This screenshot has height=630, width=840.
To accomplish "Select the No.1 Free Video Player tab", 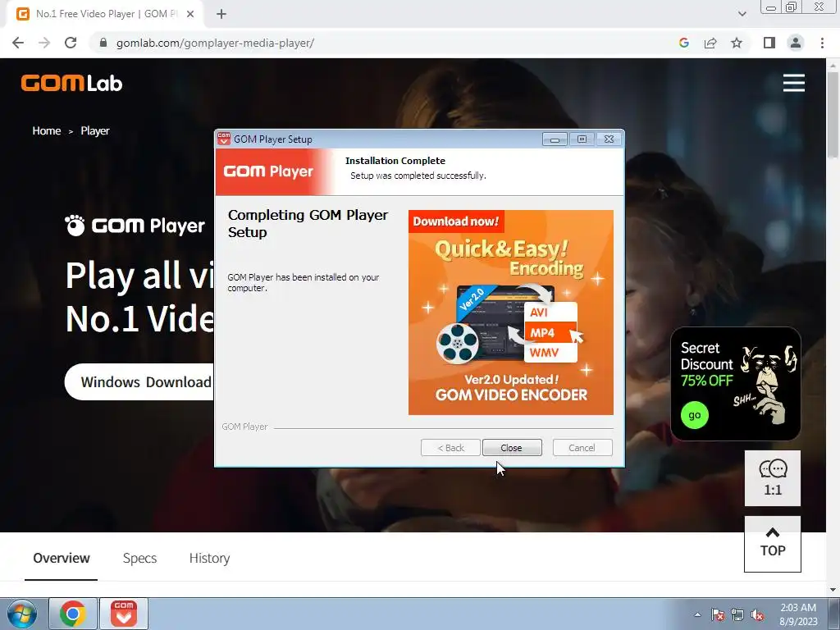I will coord(104,14).
